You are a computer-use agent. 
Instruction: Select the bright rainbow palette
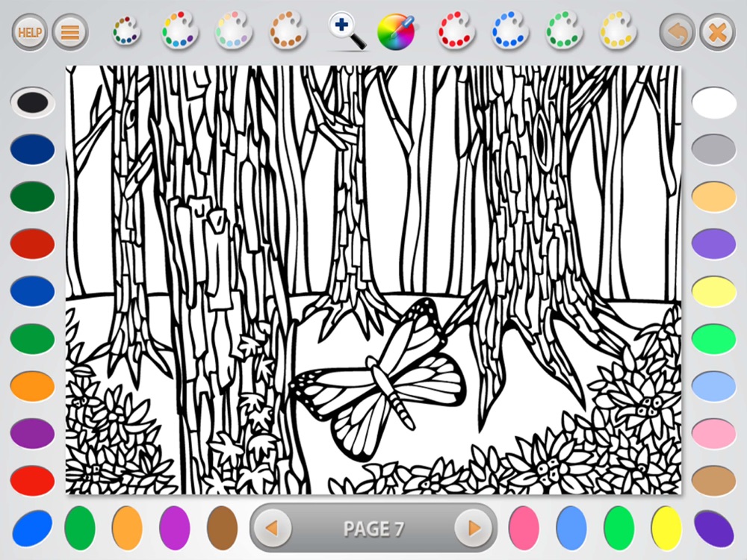click(179, 31)
